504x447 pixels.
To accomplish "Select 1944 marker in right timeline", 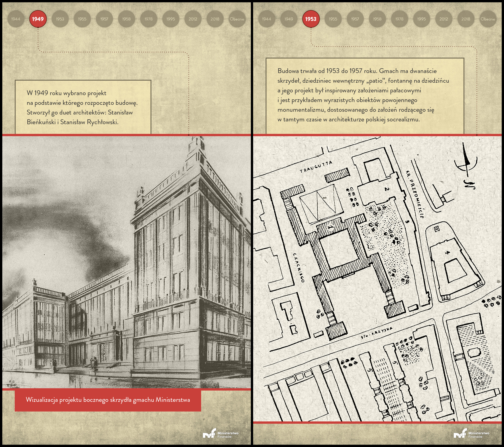I will (x=266, y=19).
